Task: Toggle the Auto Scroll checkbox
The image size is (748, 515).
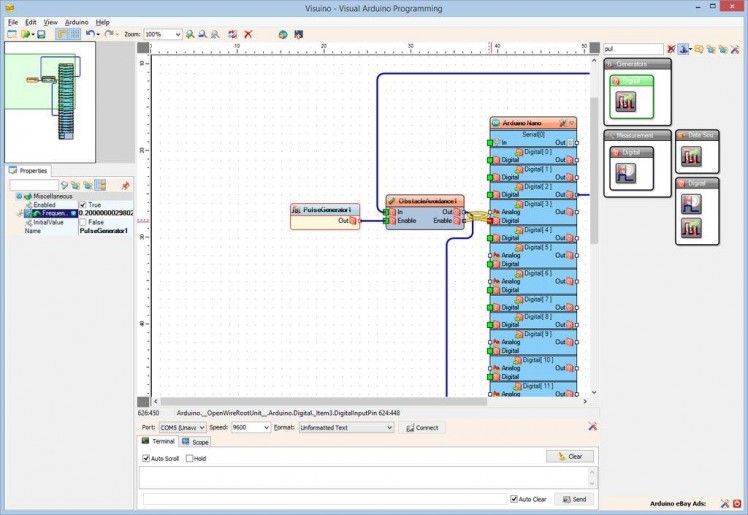Action: 147,458
